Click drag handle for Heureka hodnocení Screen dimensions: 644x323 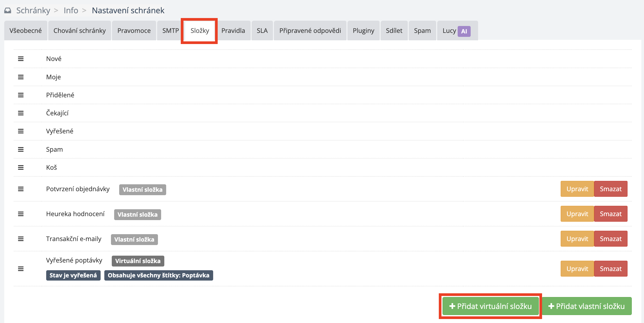tap(21, 214)
